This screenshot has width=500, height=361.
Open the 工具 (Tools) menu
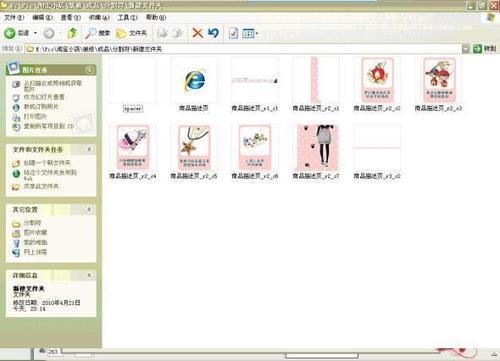tap(127, 17)
